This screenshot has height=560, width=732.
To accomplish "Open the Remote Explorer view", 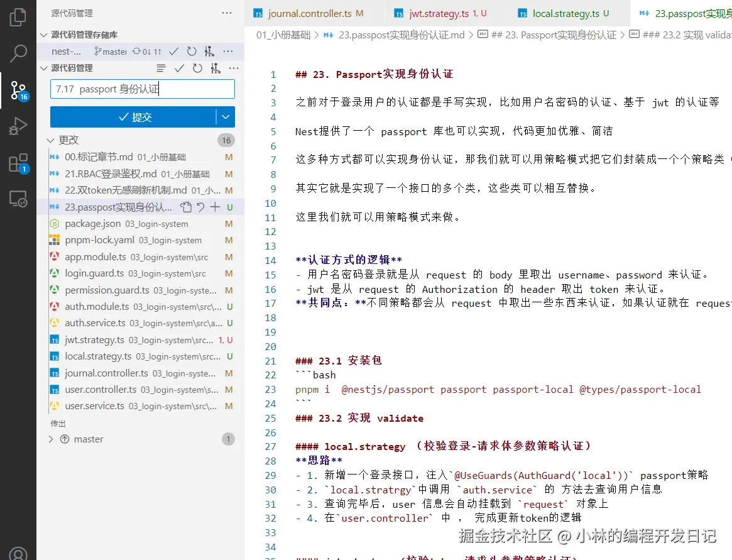I will [x=18, y=199].
